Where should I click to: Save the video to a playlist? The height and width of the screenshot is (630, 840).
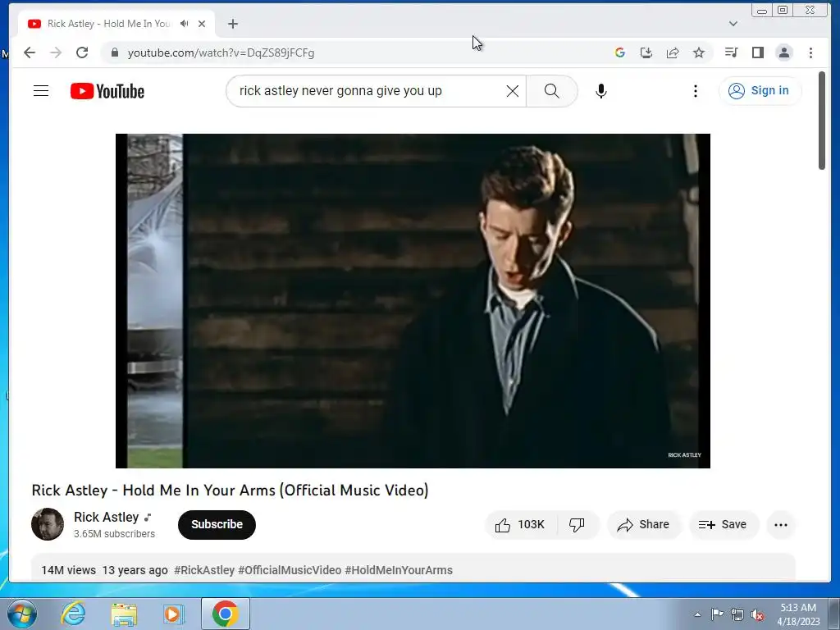point(724,524)
